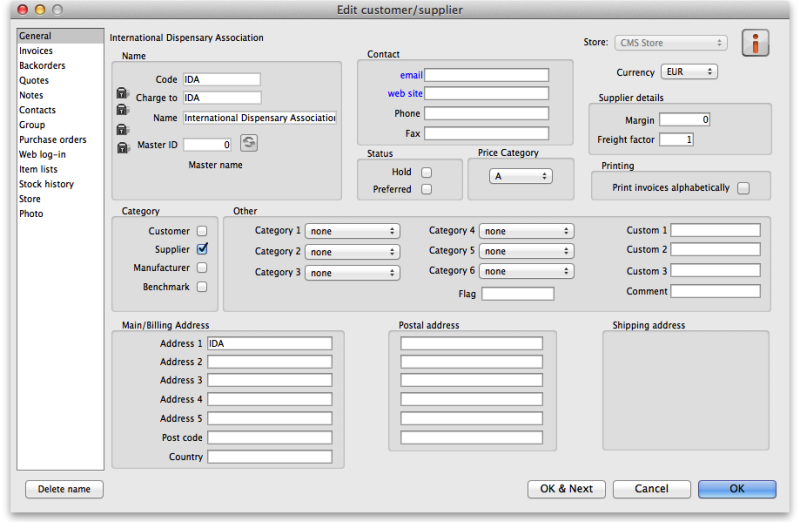This screenshot has width=800, height=522.
Task: Click the orange info icon button
Action: click(756, 44)
